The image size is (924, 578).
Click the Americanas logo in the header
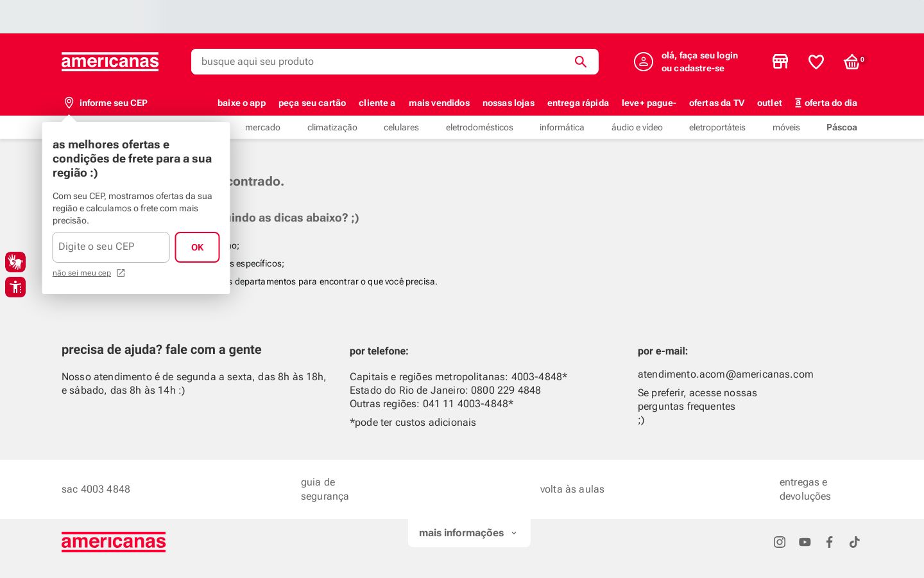[110, 62]
